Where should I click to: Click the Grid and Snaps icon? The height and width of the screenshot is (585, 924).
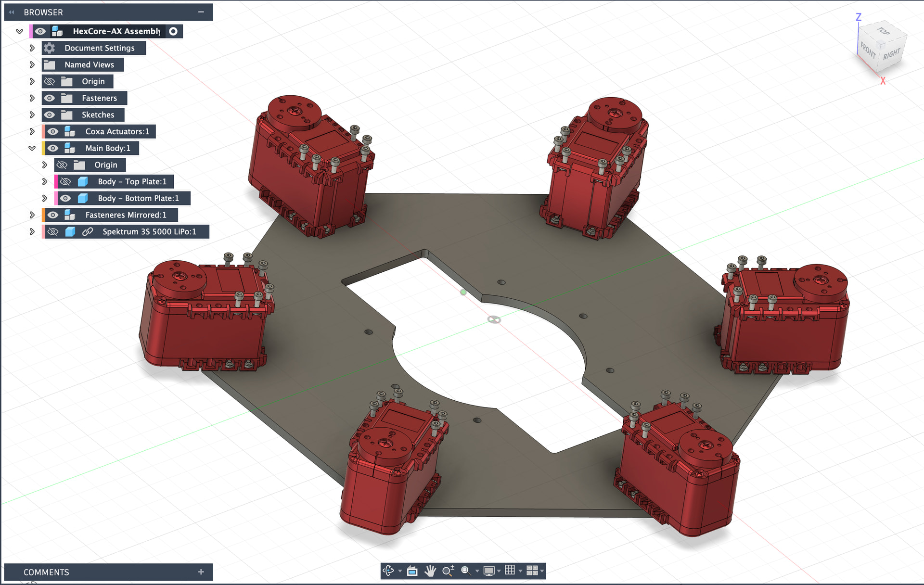tap(510, 570)
